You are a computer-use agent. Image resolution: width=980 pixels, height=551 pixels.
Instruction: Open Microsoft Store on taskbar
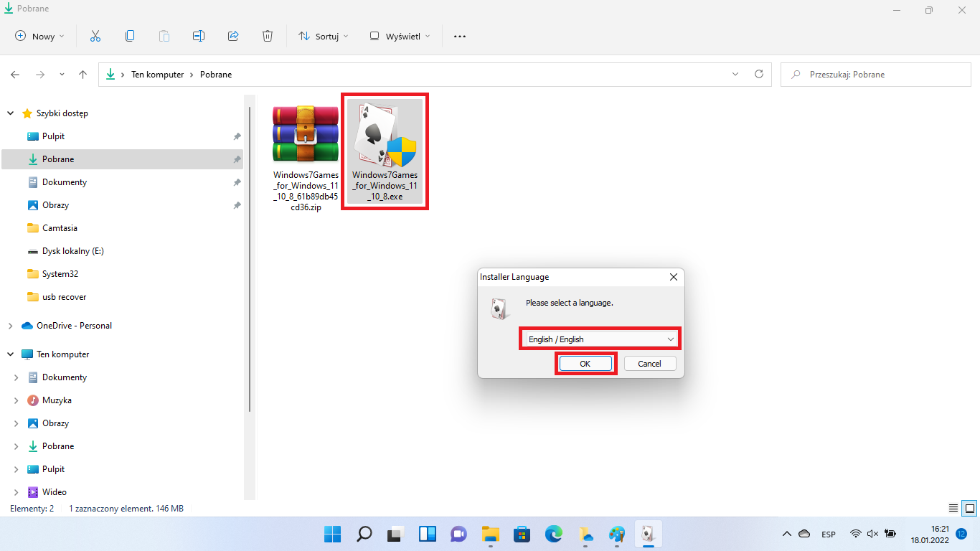coord(522,534)
